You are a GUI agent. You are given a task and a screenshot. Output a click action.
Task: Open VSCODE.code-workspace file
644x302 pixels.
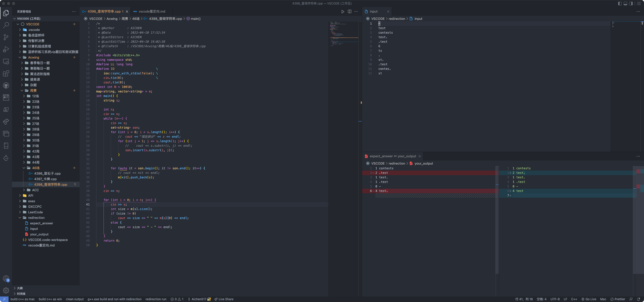[46, 240]
